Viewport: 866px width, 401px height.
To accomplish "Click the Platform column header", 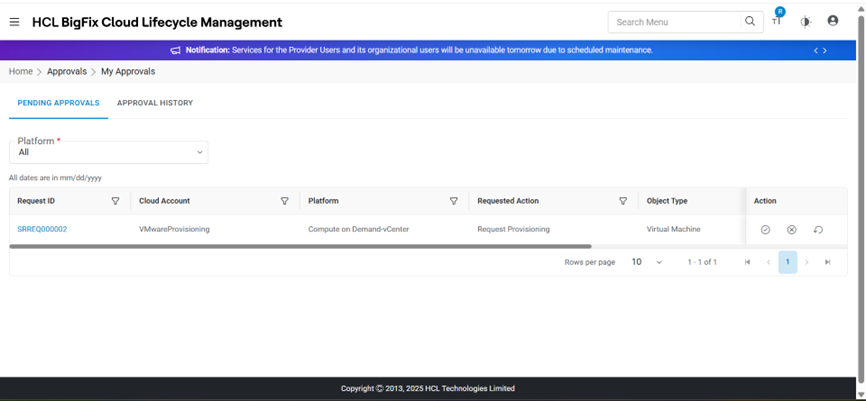I will click(x=323, y=201).
